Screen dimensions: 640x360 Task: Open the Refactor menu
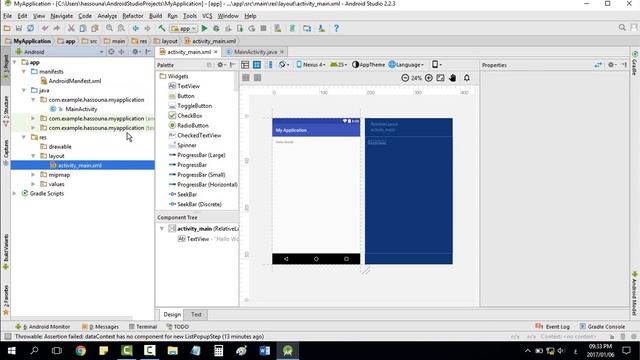[133, 16]
